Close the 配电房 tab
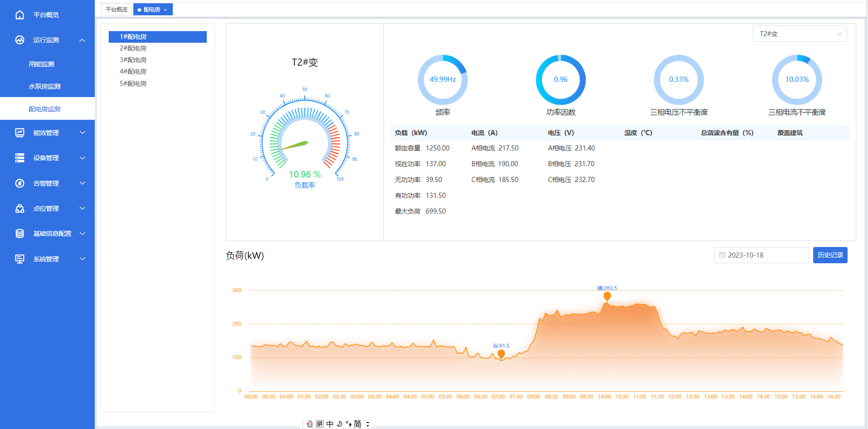The height and width of the screenshot is (429, 868). [165, 10]
